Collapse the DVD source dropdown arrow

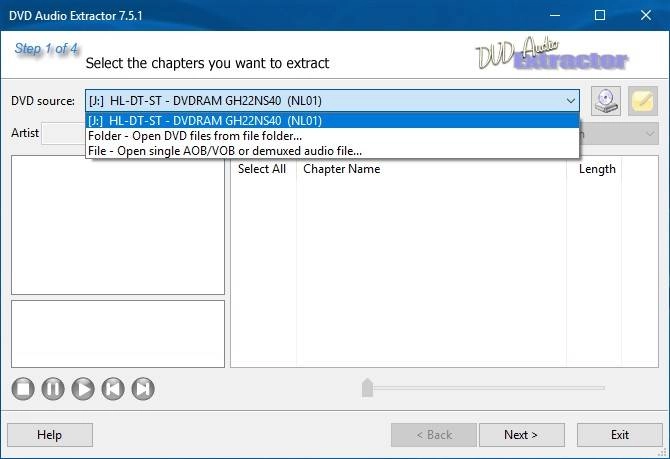[571, 101]
